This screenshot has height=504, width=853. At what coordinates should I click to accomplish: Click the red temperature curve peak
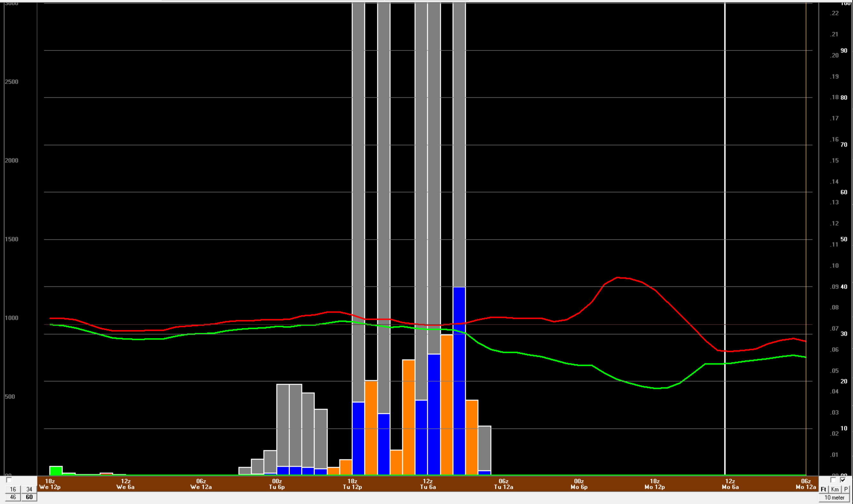618,277
